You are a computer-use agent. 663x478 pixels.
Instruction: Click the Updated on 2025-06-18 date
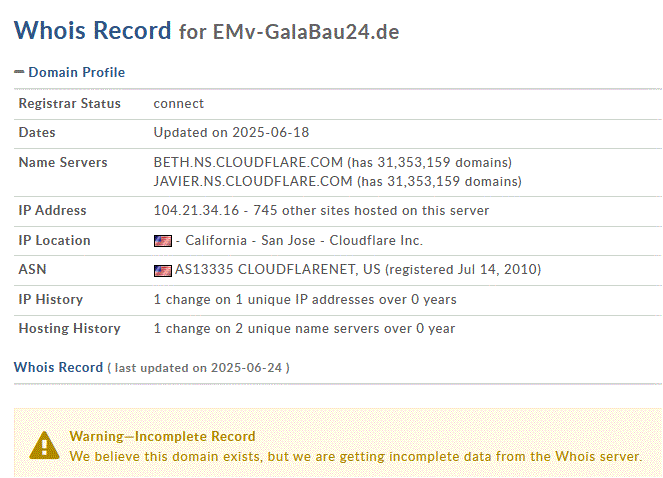pos(231,132)
